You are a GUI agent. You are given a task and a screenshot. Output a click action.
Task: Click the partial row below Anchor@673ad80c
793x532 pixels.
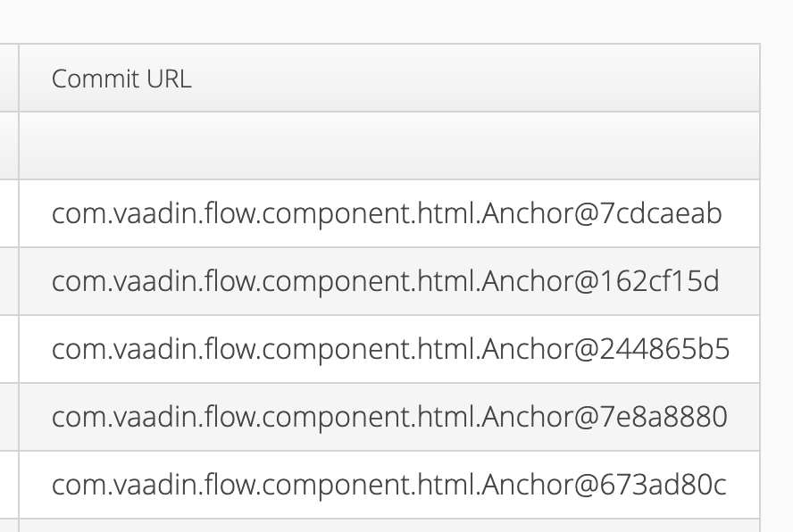388,526
